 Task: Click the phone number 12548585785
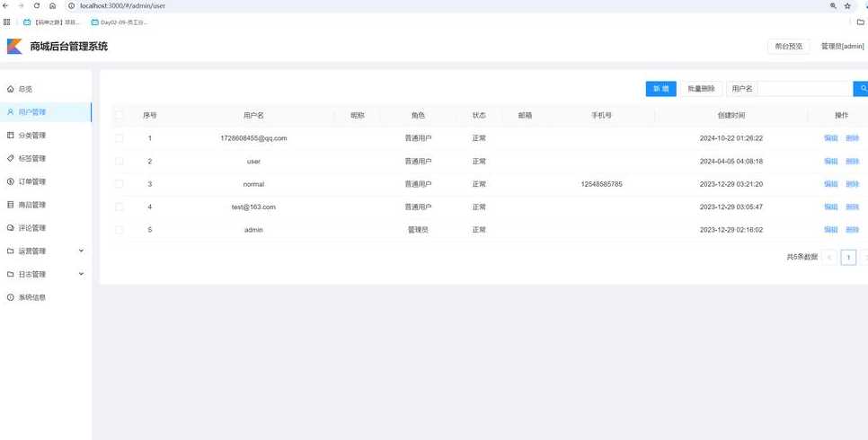(x=601, y=184)
